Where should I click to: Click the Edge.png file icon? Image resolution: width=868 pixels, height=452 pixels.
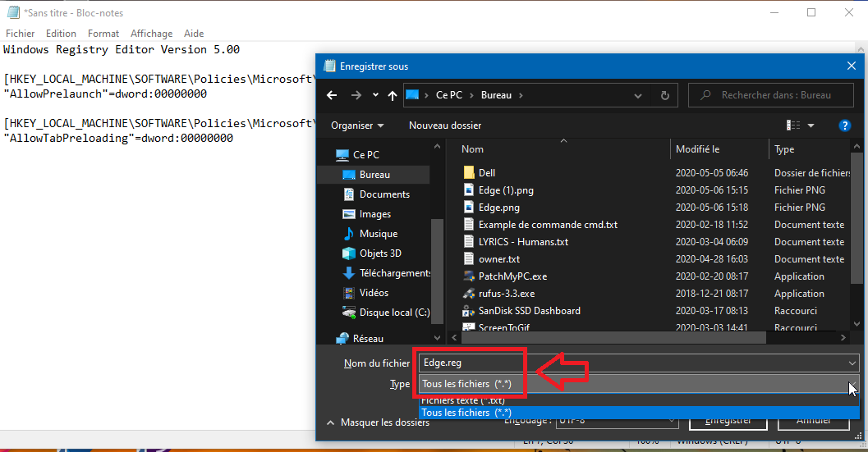point(468,208)
